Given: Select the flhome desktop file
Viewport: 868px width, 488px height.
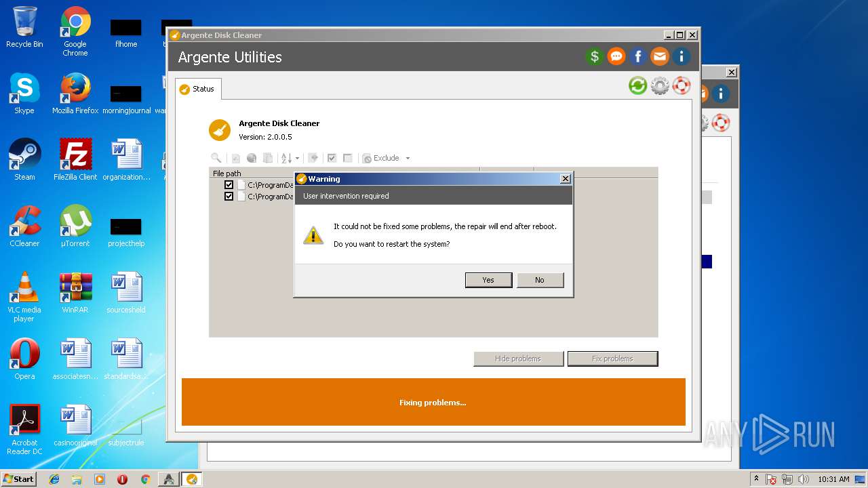Looking at the screenshot, I should (x=126, y=33).
